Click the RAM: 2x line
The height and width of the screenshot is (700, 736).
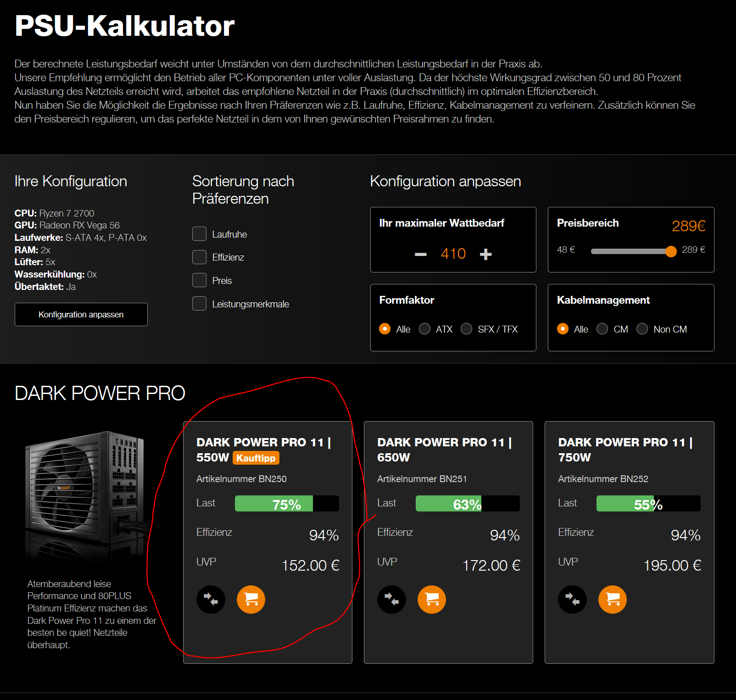pyautogui.click(x=33, y=250)
